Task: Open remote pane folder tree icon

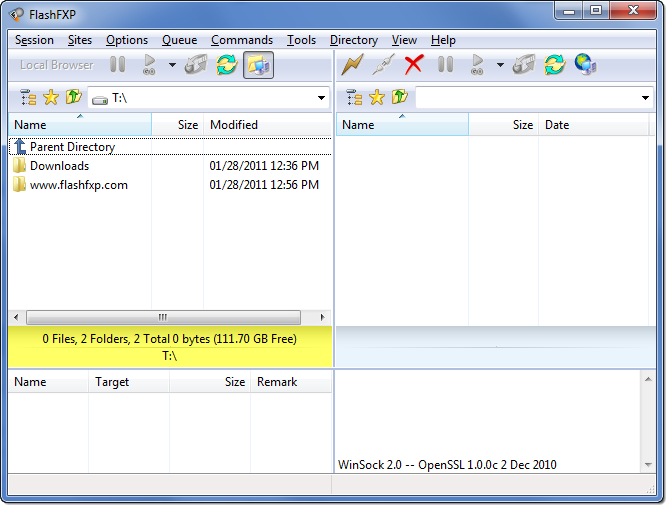Action: (354, 98)
